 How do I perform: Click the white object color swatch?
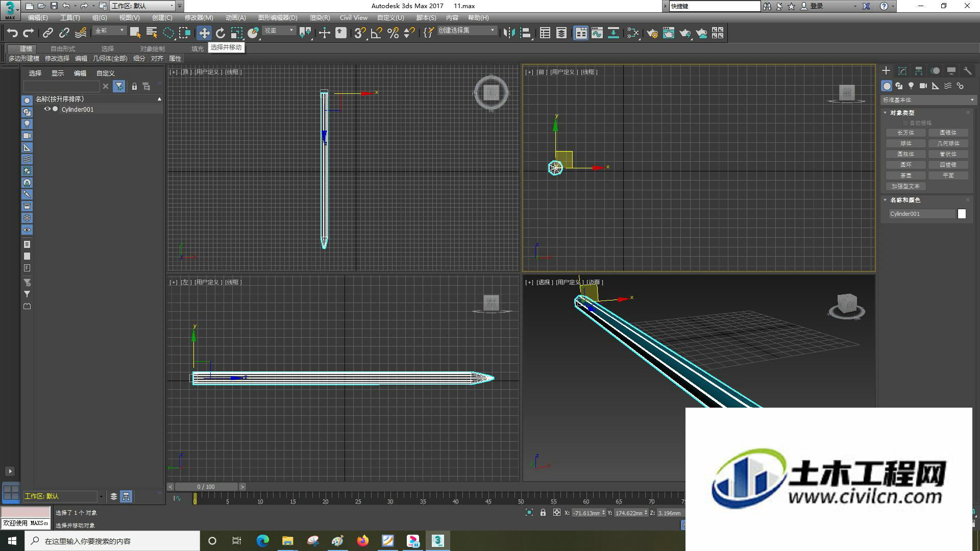[962, 214]
